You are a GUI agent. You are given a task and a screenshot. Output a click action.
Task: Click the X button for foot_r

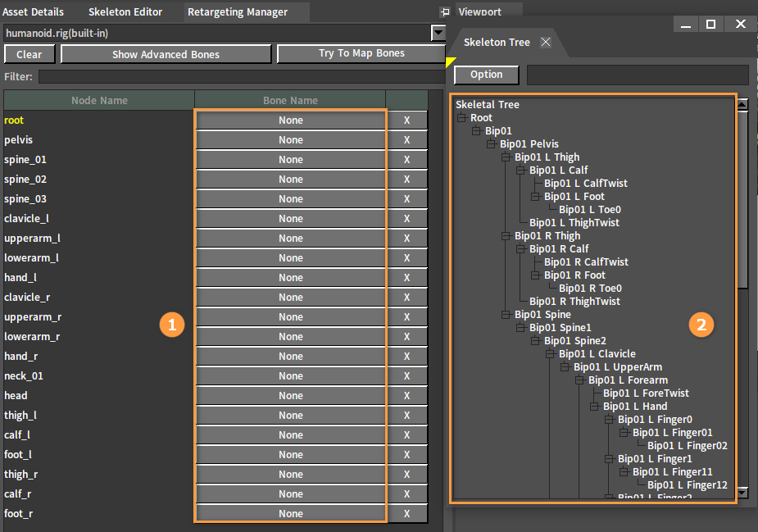(406, 514)
